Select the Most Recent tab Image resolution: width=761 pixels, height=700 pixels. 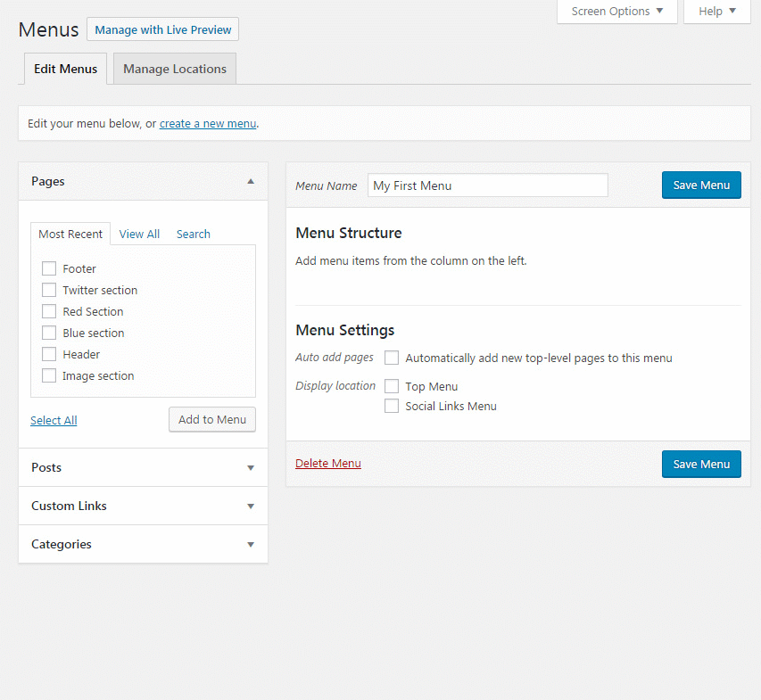pos(70,234)
